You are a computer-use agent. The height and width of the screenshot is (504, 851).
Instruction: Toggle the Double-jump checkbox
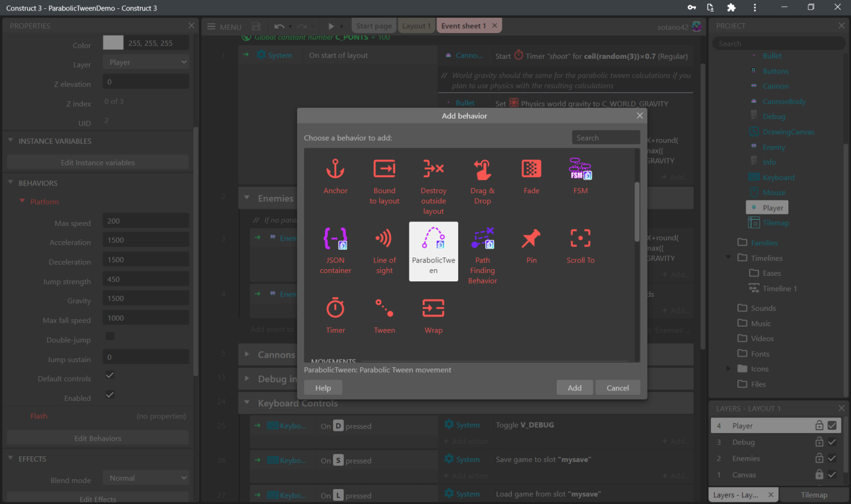coord(110,336)
